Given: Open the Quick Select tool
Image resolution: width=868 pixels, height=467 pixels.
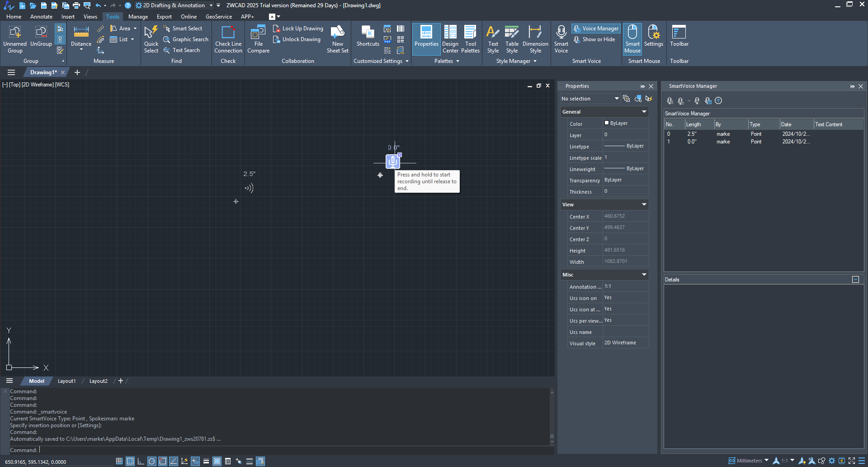Looking at the screenshot, I should [151, 39].
